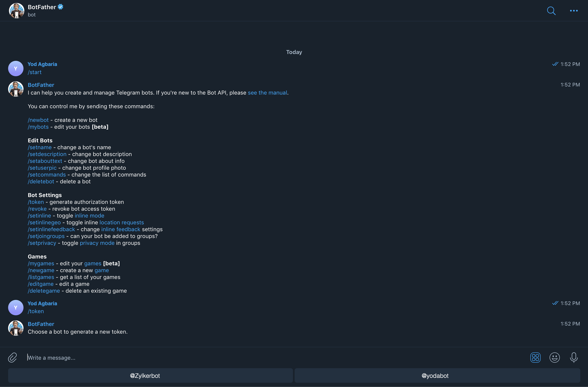
Task: Click sent /token message from Yod Agbaria
Action: click(x=36, y=311)
